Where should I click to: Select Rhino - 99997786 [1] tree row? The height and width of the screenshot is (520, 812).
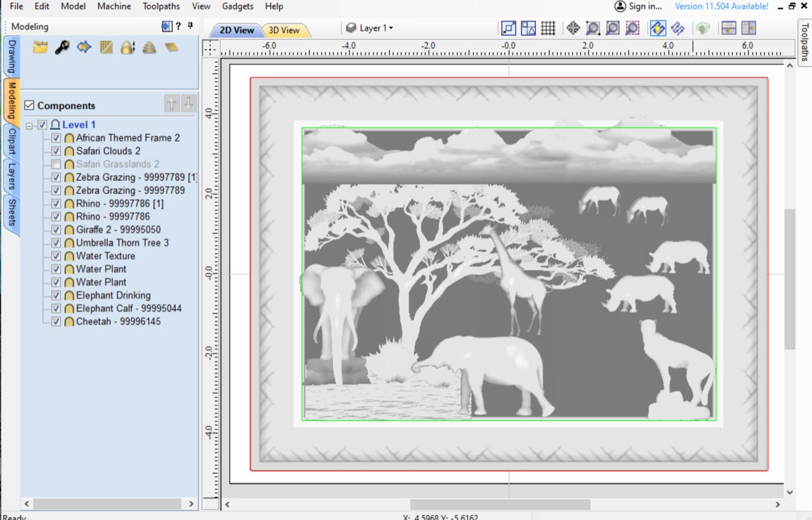pos(120,204)
